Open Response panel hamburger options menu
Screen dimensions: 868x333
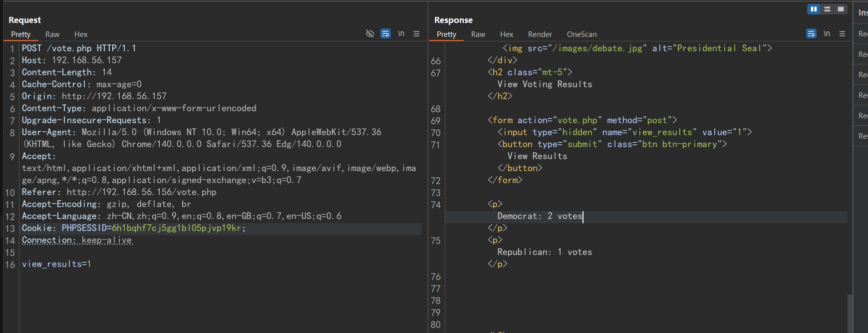pos(842,34)
